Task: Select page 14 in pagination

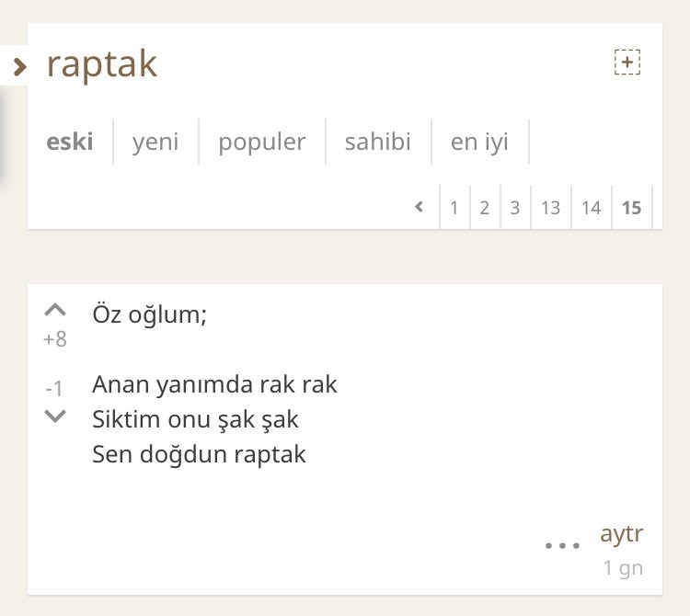Action: (x=591, y=208)
